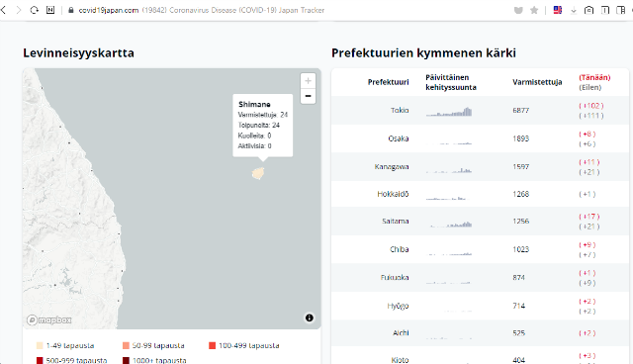Zoom in on the map with plus button
Image resolution: width=633 pixels, height=364 pixels.
(308, 81)
